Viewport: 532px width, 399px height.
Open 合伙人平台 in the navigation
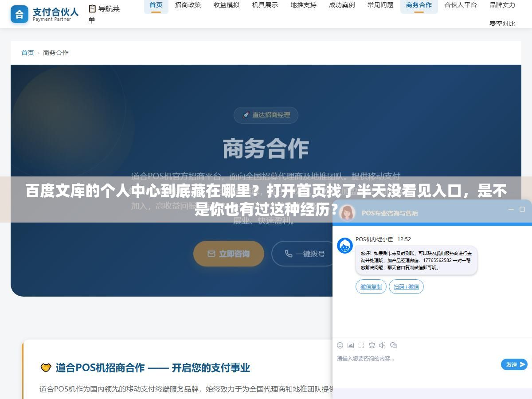tap(461, 5)
